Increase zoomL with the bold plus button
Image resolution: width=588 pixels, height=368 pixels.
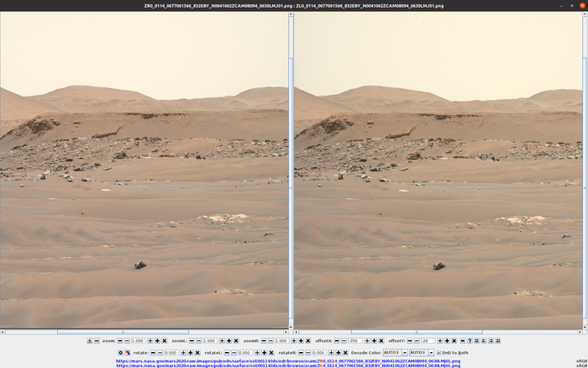[229, 341]
